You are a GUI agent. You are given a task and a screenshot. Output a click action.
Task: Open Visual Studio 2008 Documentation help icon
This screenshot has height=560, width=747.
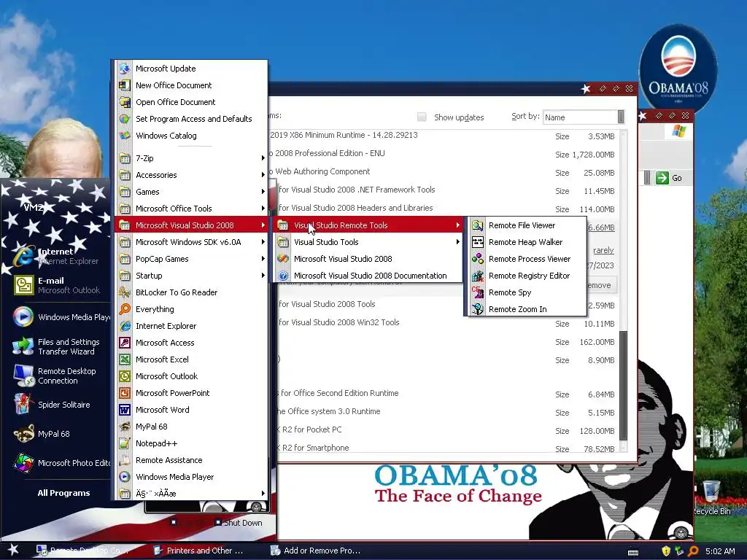coord(283,275)
